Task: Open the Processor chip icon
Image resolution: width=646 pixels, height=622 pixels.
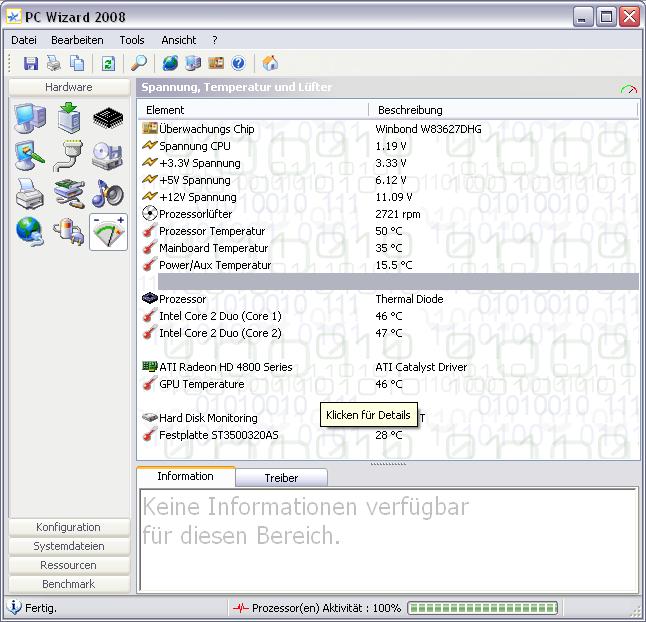Action: pyautogui.click(x=108, y=118)
